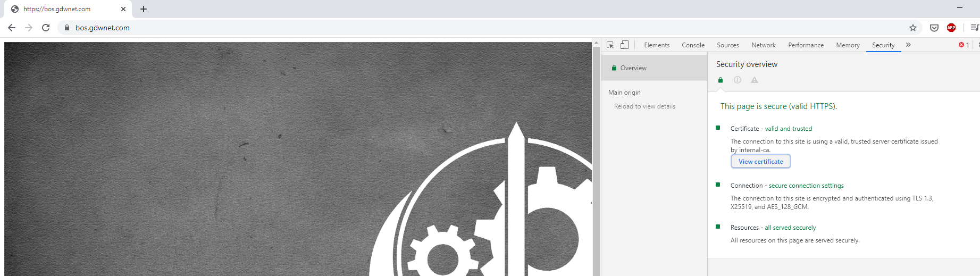The width and height of the screenshot is (980, 276).
Task: Activate the inspect element picker icon
Action: [610, 45]
